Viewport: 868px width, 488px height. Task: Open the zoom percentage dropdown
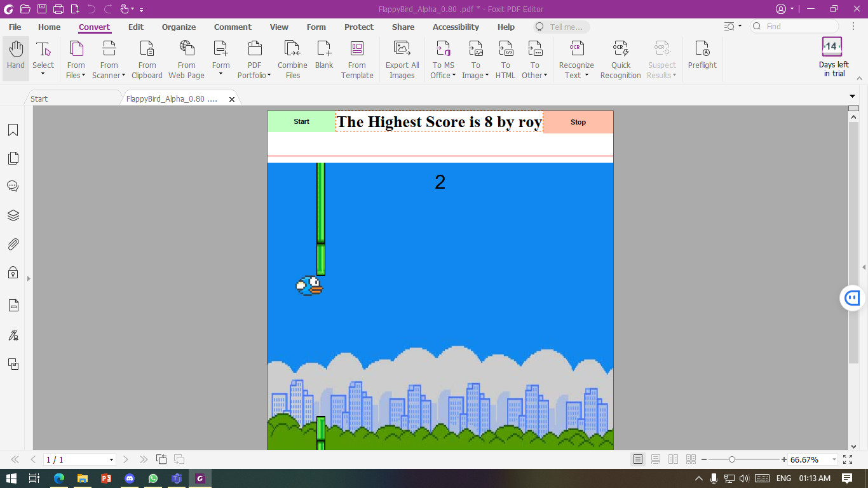point(833,459)
